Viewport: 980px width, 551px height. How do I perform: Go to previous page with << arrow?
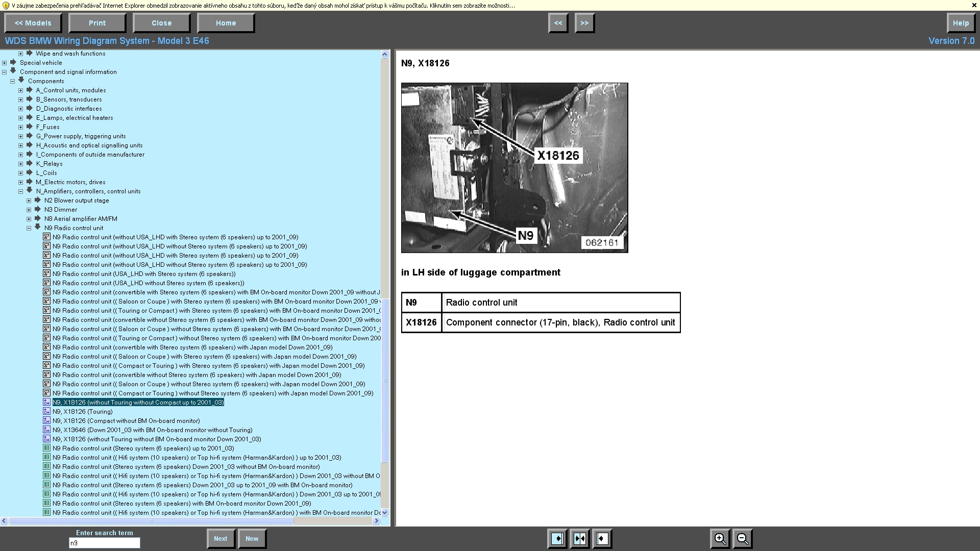click(x=558, y=23)
